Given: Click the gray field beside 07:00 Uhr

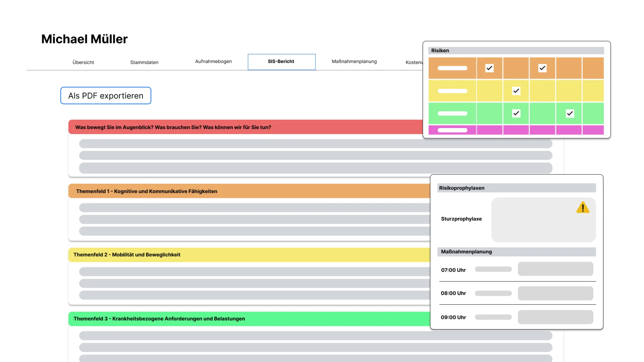Looking at the screenshot, I should (x=555, y=269).
